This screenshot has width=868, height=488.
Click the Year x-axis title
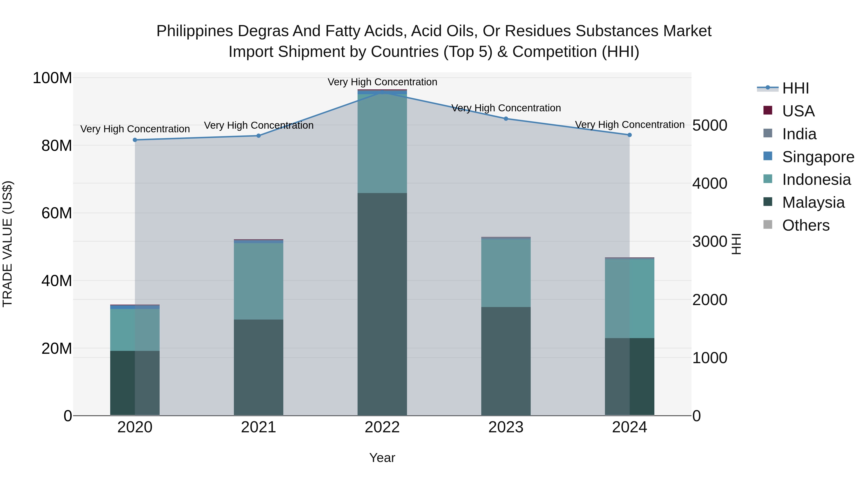pyautogui.click(x=382, y=458)
